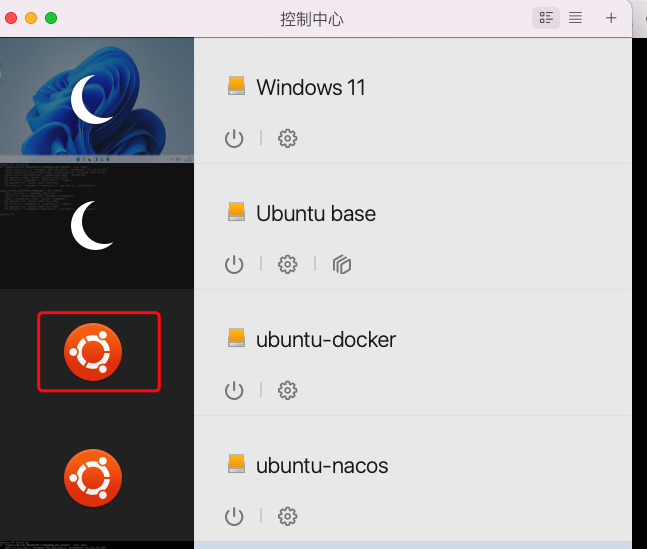The height and width of the screenshot is (549, 647).
Task: Click the Windows 11 disk icon
Action: [236, 85]
